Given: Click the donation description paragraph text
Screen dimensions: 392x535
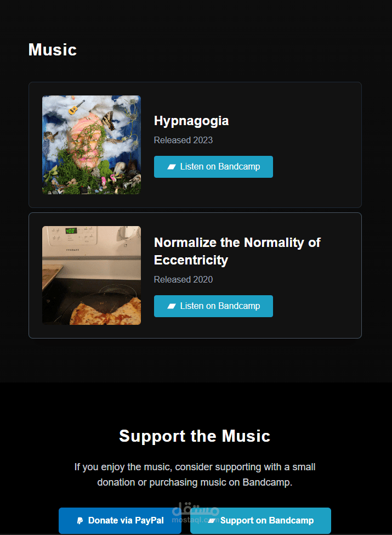Looking at the screenshot, I should [x=195, y=475].
